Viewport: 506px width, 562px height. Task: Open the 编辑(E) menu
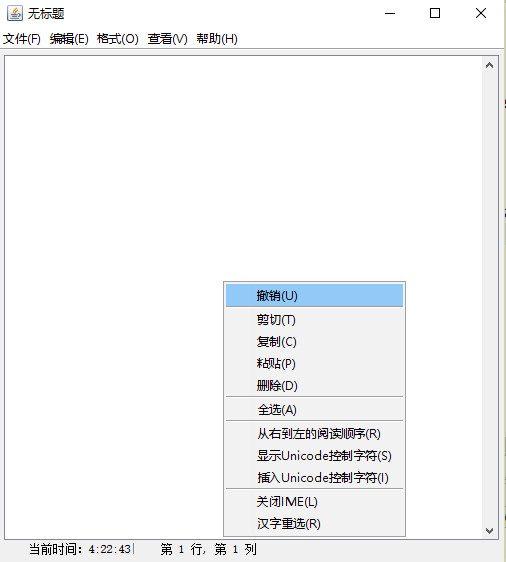69,39
